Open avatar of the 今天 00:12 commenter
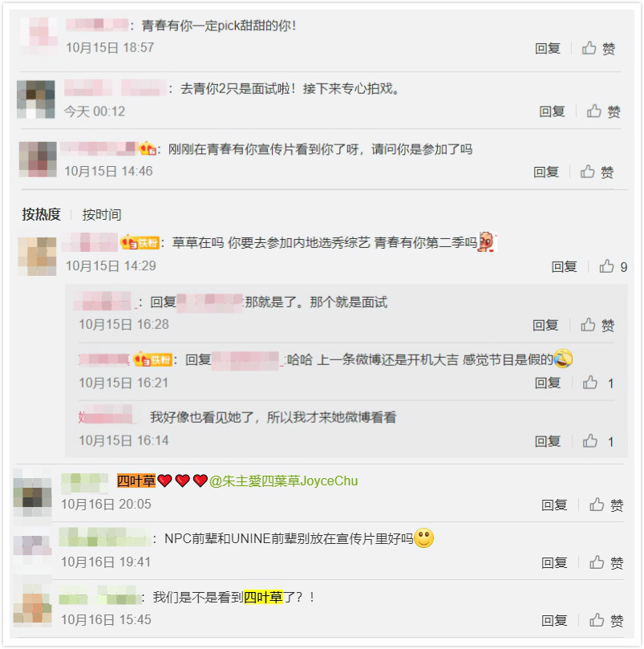Image resolution: width=644 pixels, height=649 pixels. tap(36, 99)
